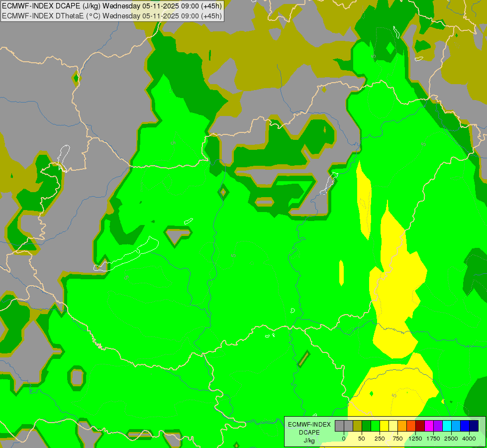
Task: Click the DCAPE label in the legend
Action: [x=309, y=433]
